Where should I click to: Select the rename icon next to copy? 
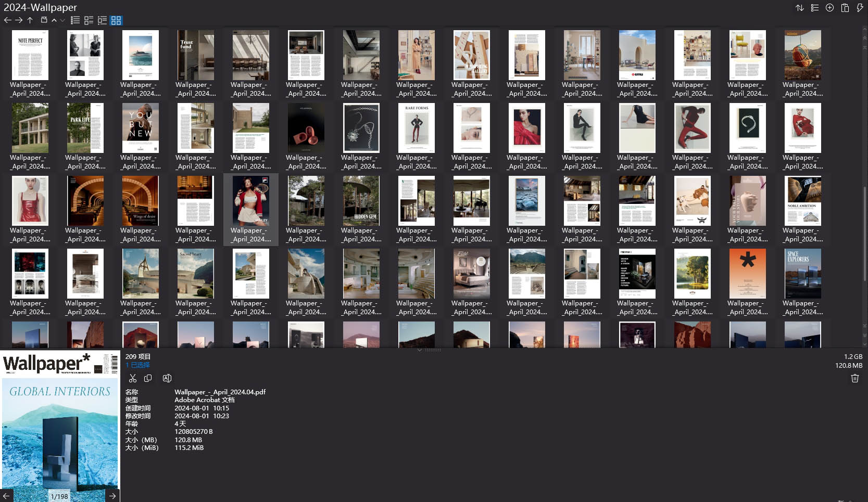167,378
